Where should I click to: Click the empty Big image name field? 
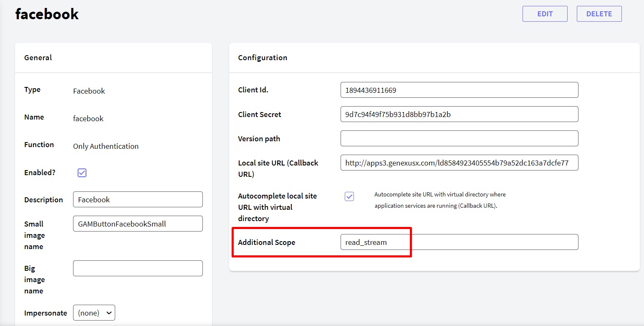[138, 268]
